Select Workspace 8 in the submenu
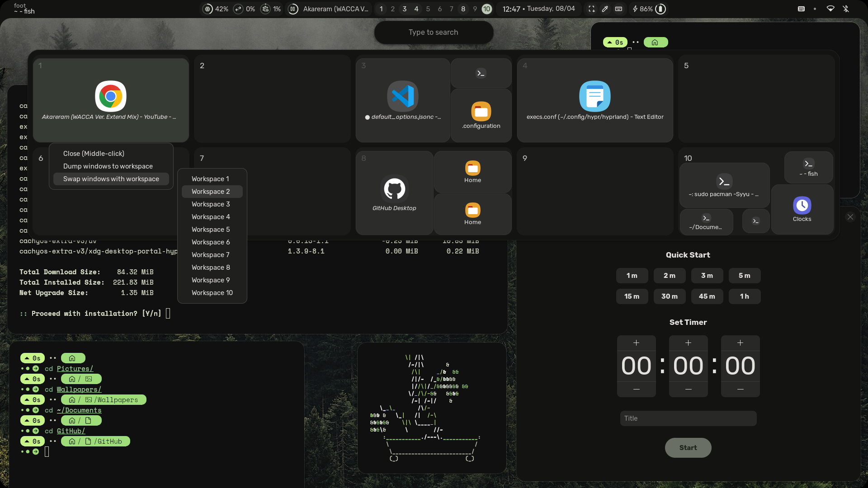This screenshot has height=488, width=868. (212, 267)
